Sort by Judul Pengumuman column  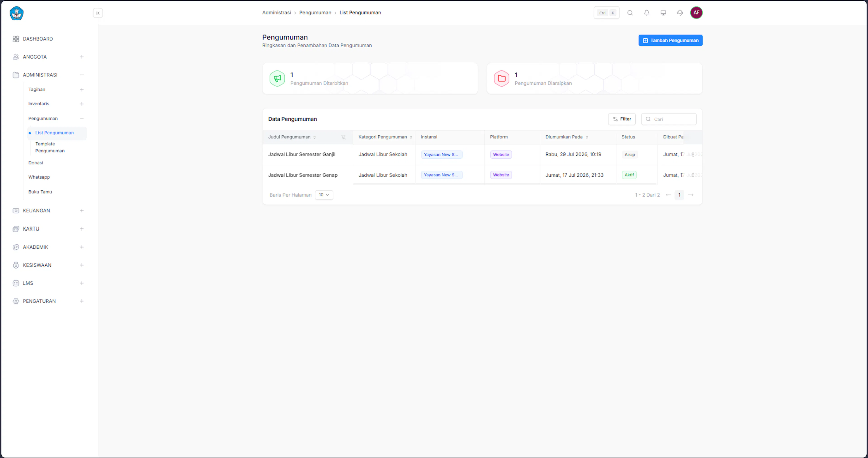click(314, 137)
